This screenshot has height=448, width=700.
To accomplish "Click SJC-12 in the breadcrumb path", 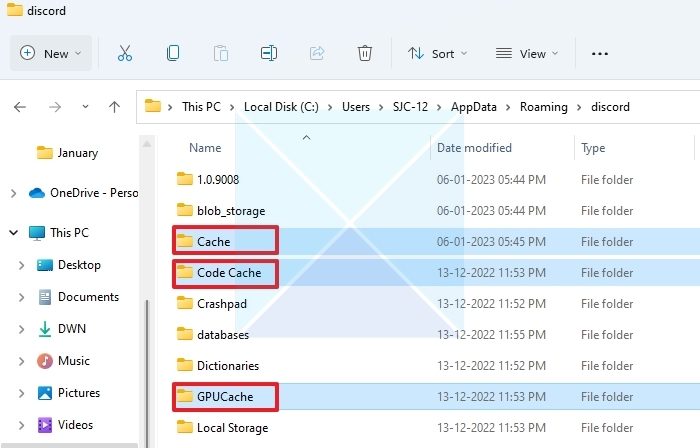I will click(410, 107).
